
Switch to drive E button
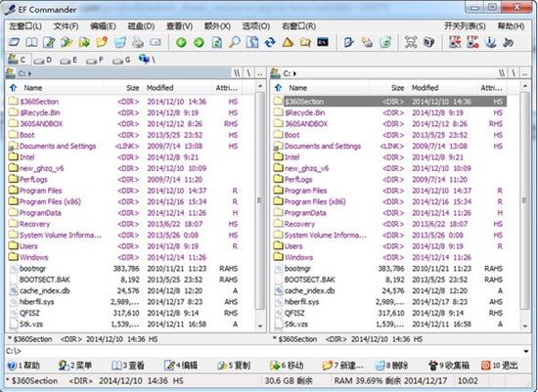[68, 60]
